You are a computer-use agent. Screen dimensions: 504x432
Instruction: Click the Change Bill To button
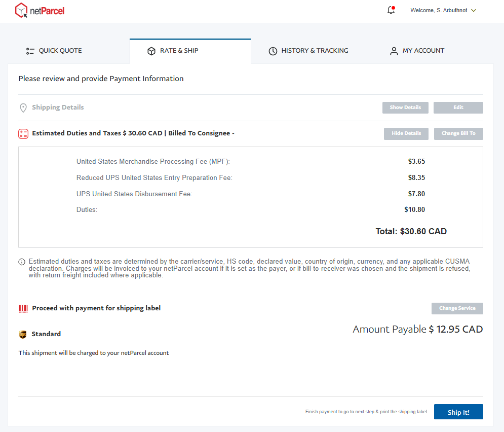click(x=458, y=133)
